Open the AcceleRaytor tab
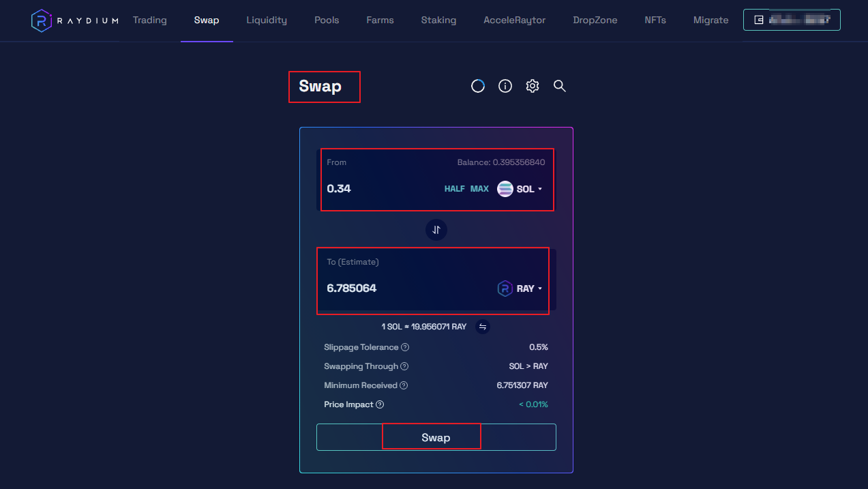The height and width of the screenshot is (489, 868). tap(515, 20)
